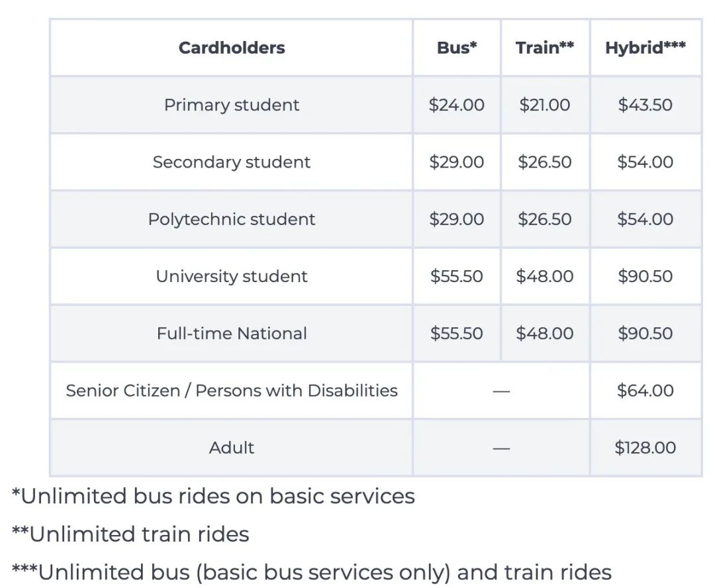Select the Train** column header
Viewport: 715px width, 588px height.
545,48
